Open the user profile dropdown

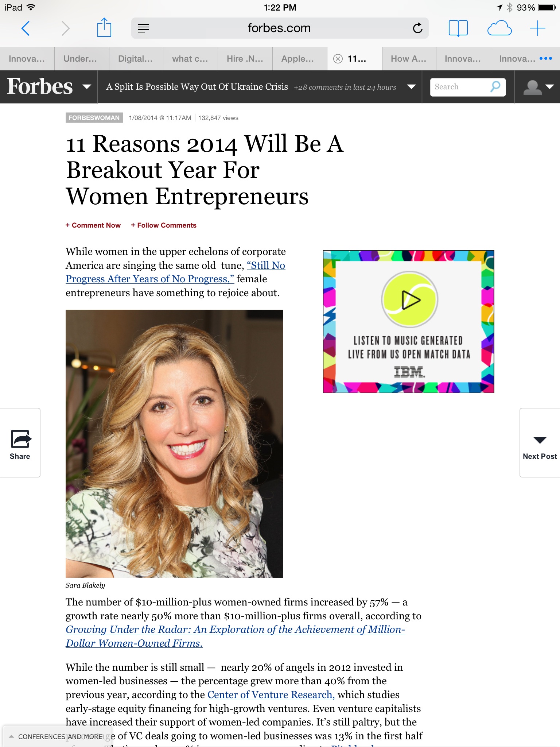coord(538,87)
